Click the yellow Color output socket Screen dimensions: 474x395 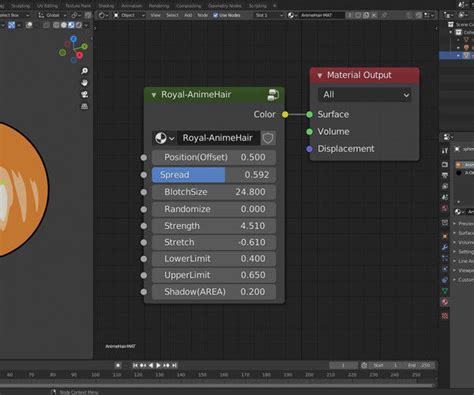pos(285,115)
